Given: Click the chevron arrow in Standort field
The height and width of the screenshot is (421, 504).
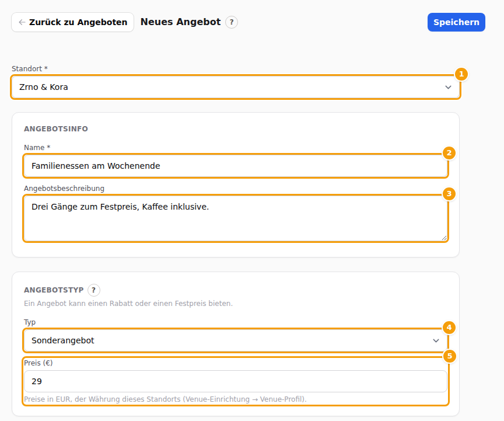Looking at the screenshot, I should (448, 87).
